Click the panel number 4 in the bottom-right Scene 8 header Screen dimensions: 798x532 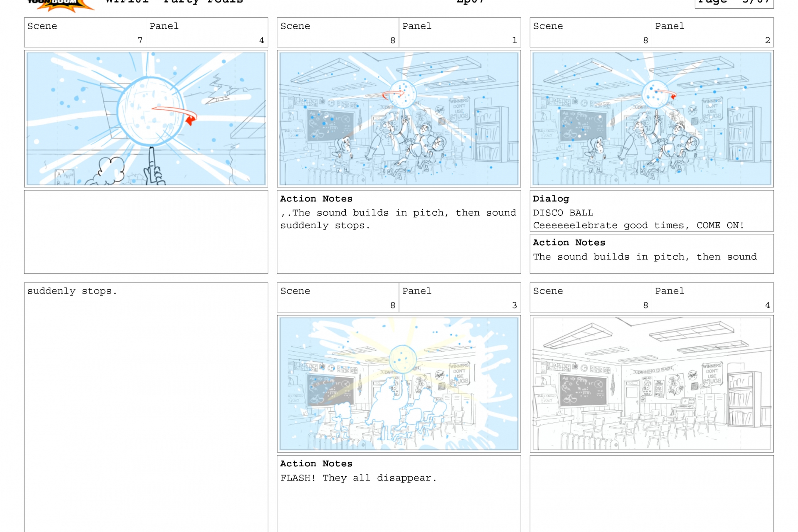(x=767, y=305)
